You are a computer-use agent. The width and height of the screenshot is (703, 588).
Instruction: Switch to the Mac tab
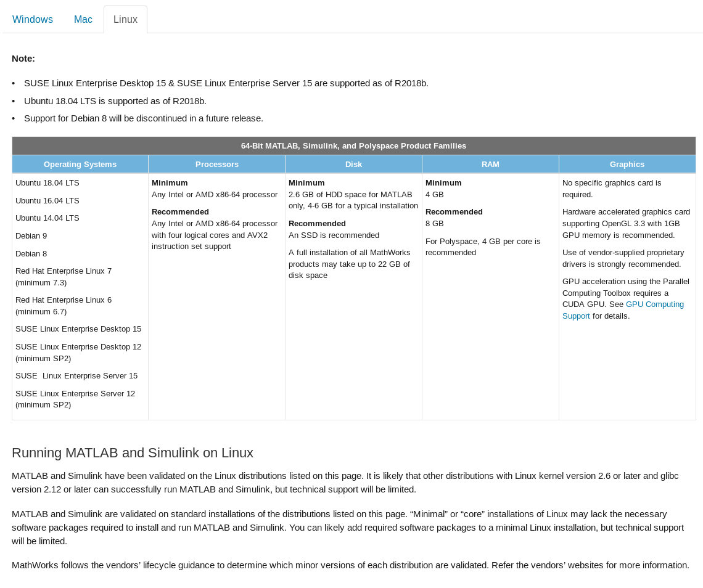[83, 19]
